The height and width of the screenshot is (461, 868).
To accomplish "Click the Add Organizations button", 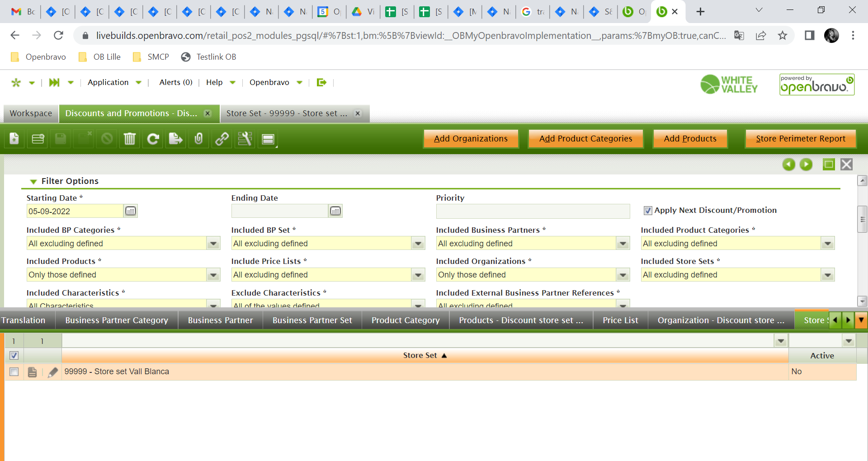I will [x=471, y=139].
